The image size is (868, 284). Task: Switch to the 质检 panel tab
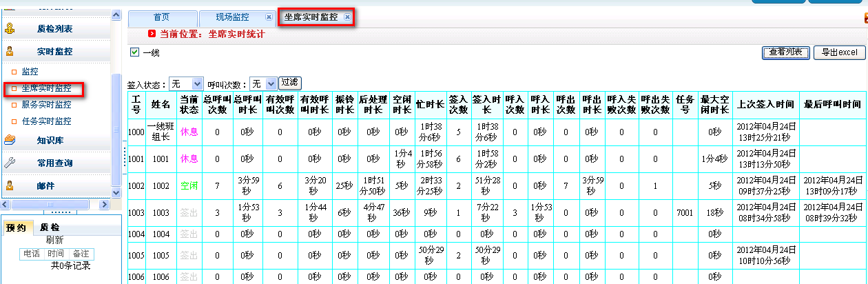pos(50,227)
